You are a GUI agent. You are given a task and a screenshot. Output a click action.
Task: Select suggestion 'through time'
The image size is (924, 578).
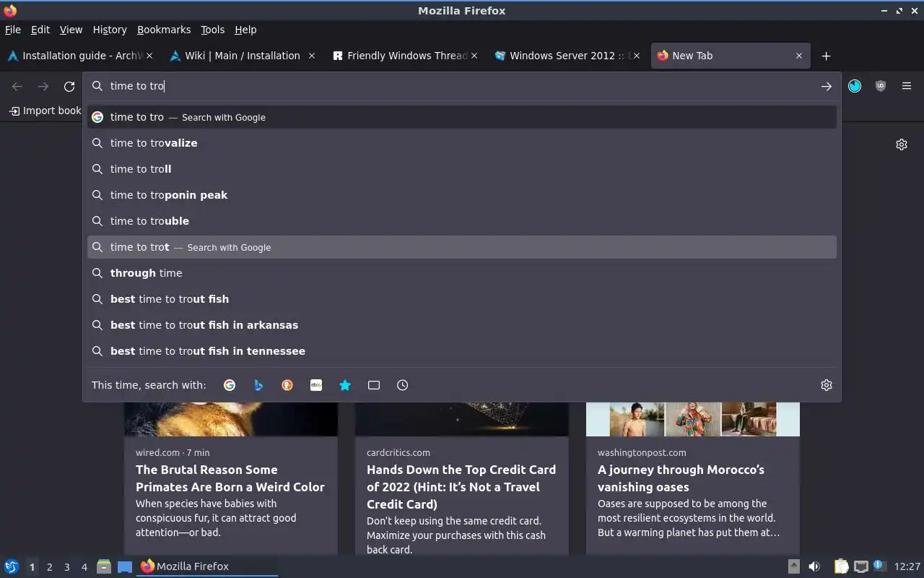click(x=462, y=273)
